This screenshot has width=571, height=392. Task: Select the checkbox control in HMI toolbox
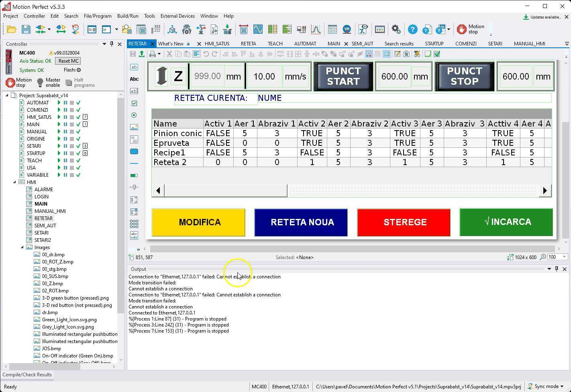[x=134, y=103]
